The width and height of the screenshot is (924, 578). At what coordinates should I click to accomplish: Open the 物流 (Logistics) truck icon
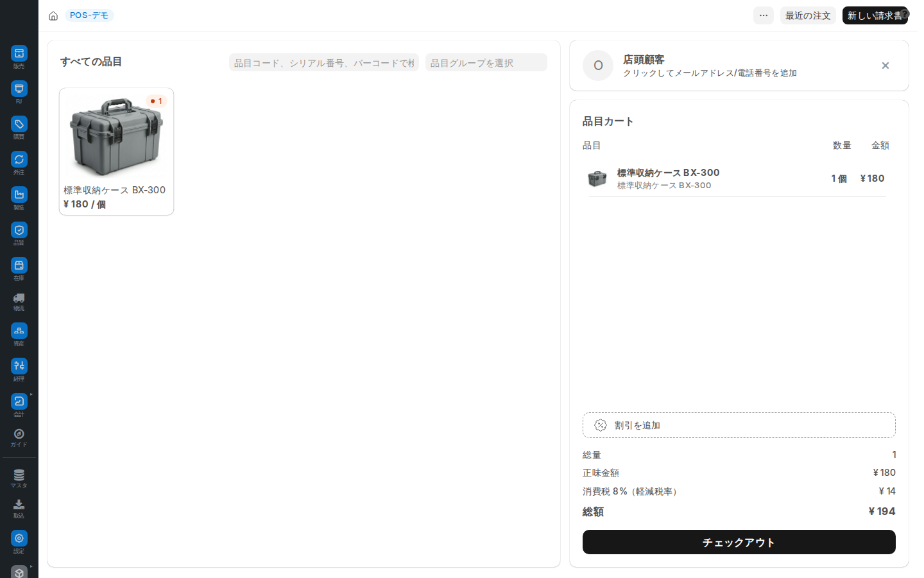tap(19, 298)
